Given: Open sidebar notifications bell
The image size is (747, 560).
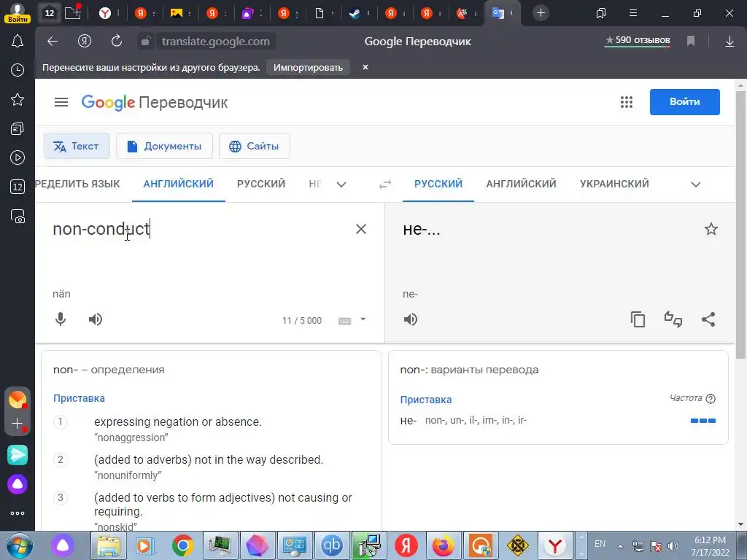Looking at the screenshot, I should pyautogui.click(x=18, y=42).
